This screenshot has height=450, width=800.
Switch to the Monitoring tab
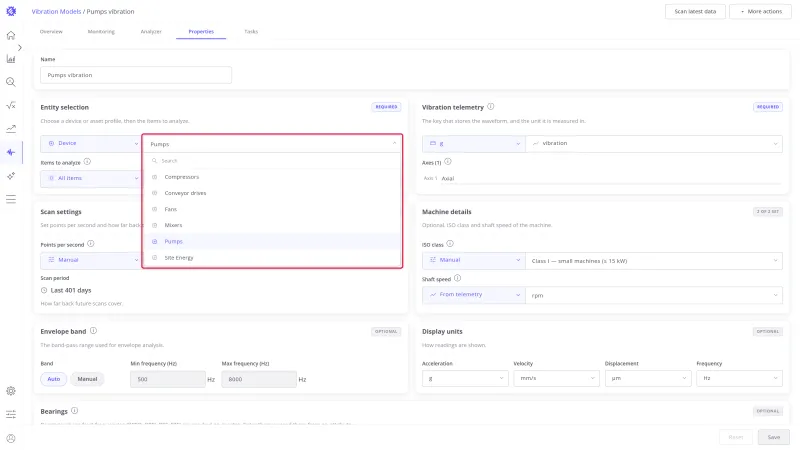tap(101, 32)
